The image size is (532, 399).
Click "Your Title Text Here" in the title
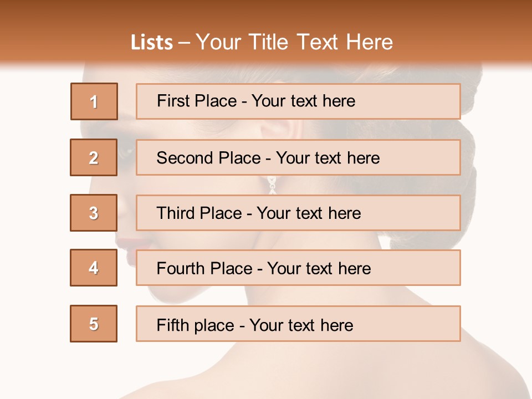(294, 42)
